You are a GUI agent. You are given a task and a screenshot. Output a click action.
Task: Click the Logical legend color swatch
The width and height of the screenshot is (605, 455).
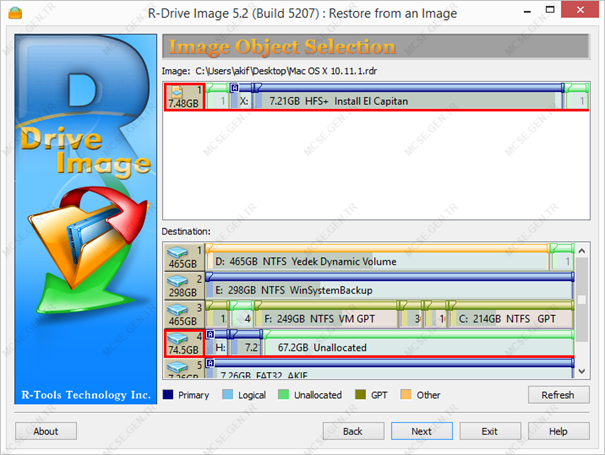point(228,394)
